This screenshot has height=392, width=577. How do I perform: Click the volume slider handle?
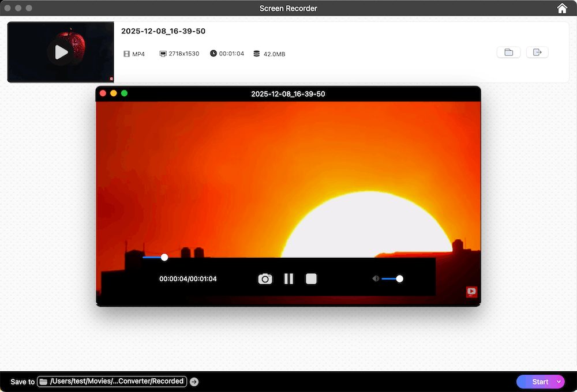coord(399,279)
